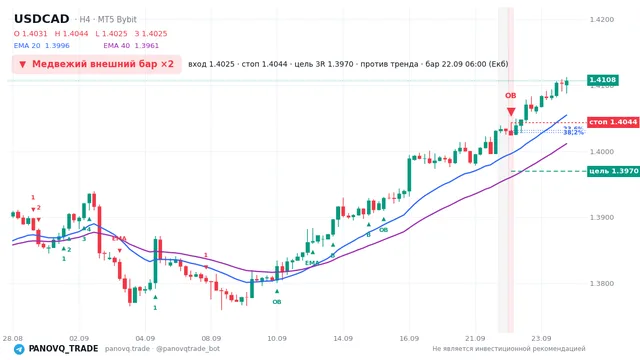Click the 16.09 date axis label

pos(409,338)
